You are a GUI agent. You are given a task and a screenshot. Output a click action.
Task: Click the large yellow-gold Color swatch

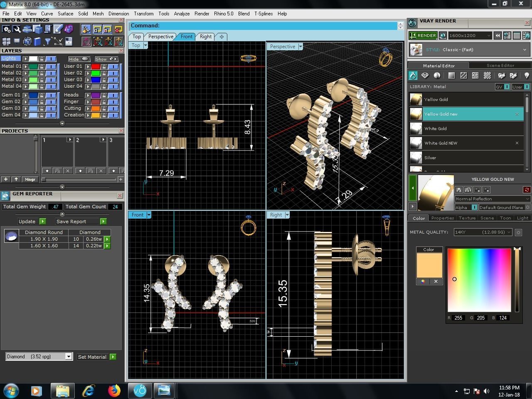tap(429, 265)
